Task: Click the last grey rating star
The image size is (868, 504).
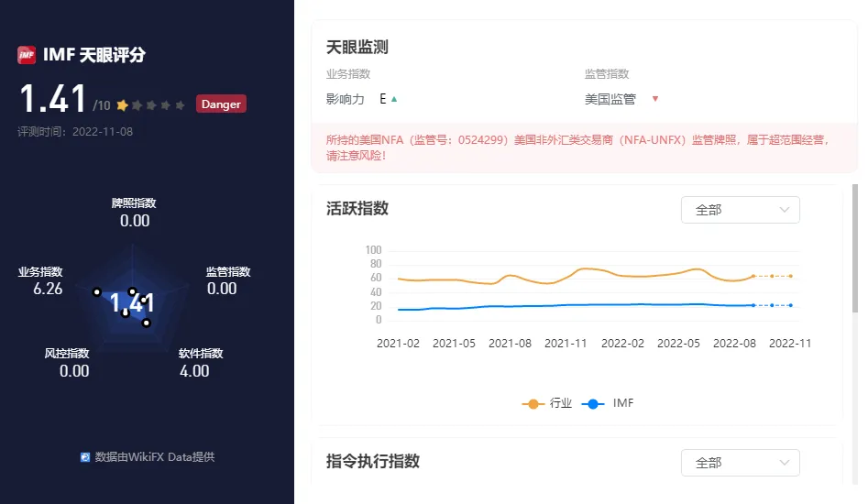Action: tap(180, 105)
